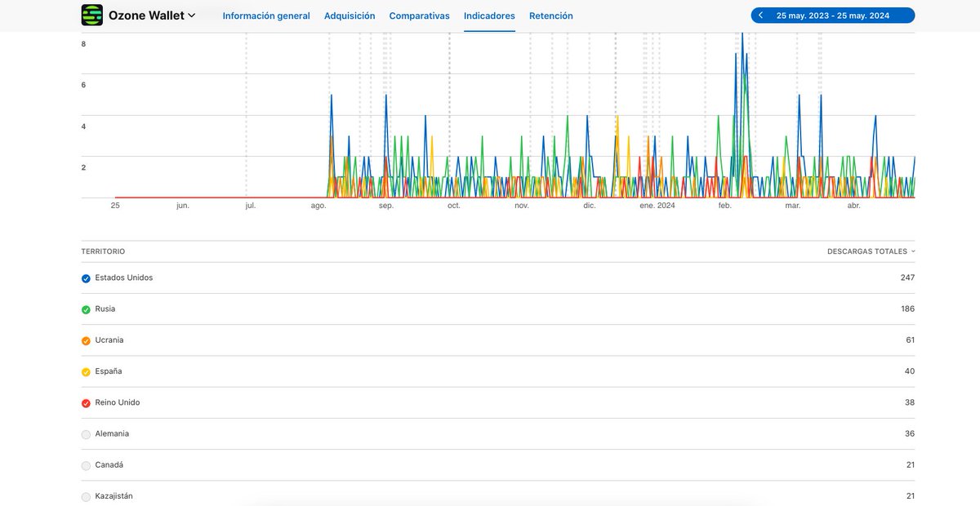Image resolution: width=980 pixels, height=506 pixels.
Task: Check the Kazajistán territory checkbox
Action: click(86, 496)
